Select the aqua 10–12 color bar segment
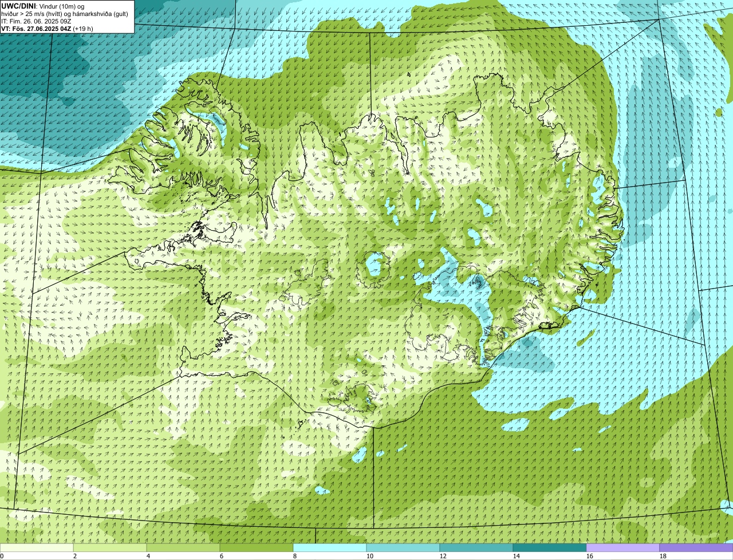Screen dimensions: 733x560 (x=403, y=547)
